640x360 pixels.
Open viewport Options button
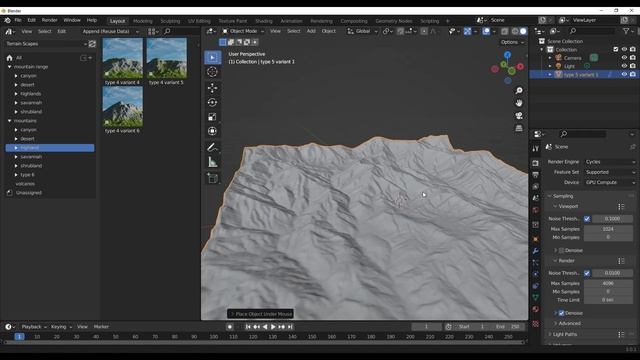(x=512, y=42)
